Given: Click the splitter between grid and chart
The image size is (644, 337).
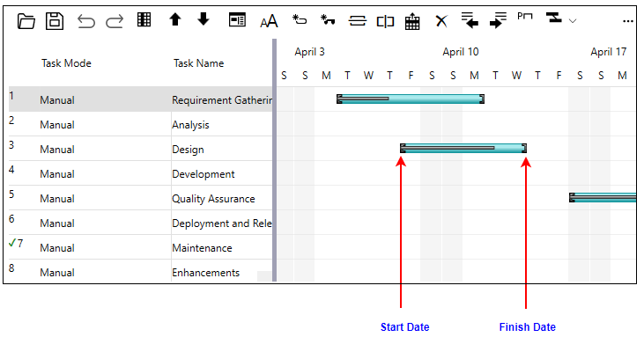Looking at the screenshot, I should coord(274,160).
